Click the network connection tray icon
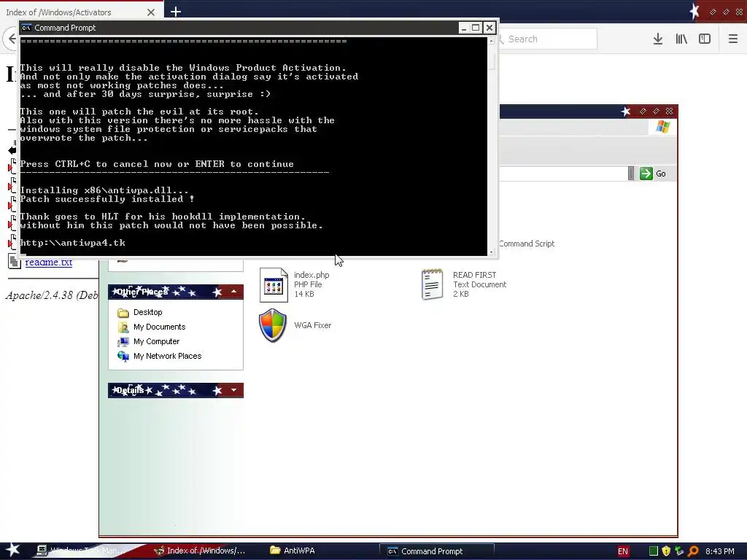747x560 pixels. (679, 551)
